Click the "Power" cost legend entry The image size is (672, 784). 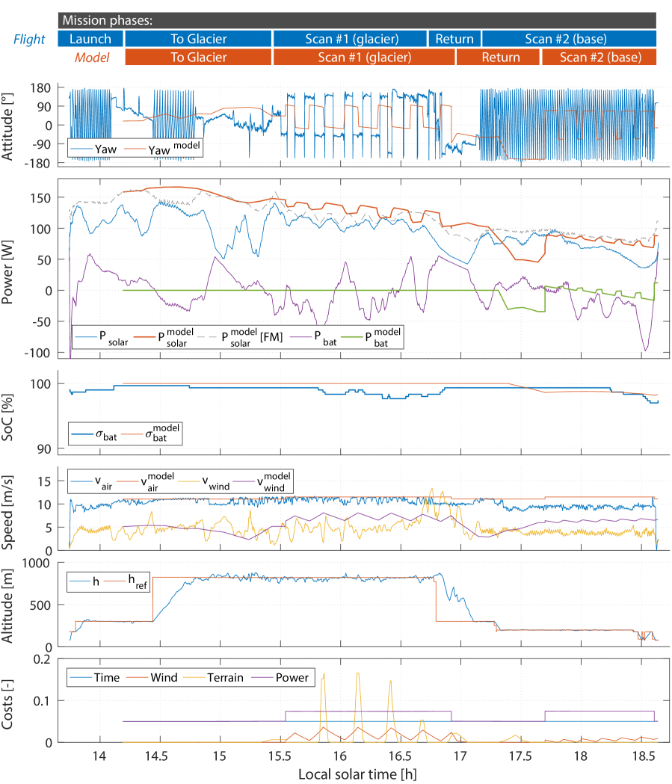(280, 678)
